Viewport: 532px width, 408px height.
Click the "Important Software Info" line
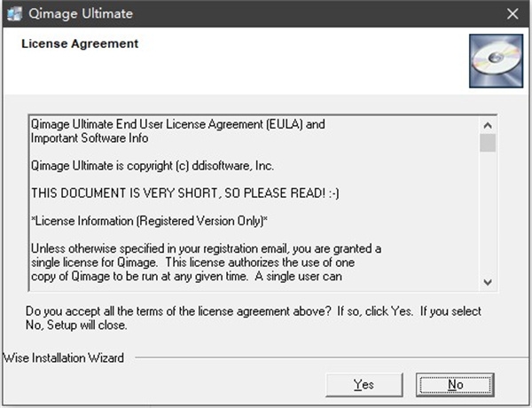90,138
